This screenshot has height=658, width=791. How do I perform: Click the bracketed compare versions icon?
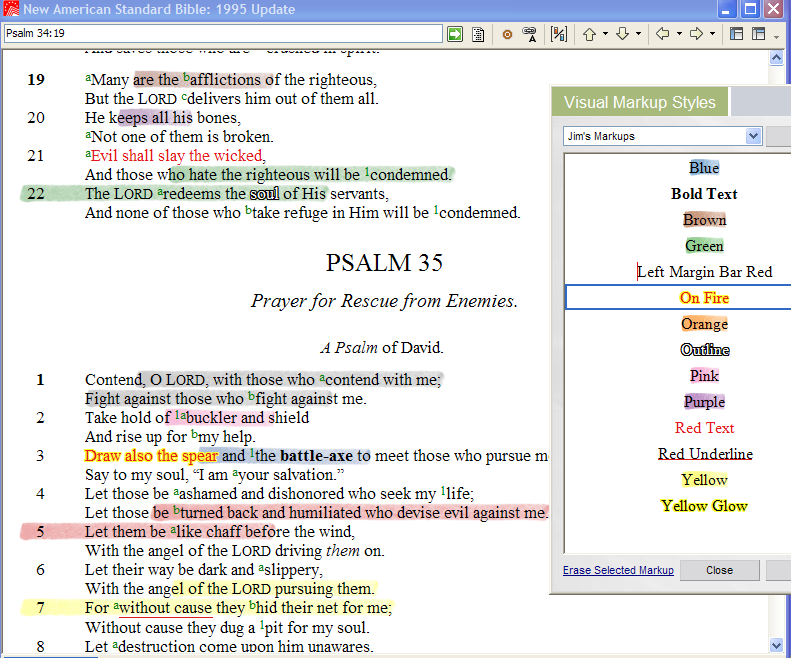tap(559, 34)
